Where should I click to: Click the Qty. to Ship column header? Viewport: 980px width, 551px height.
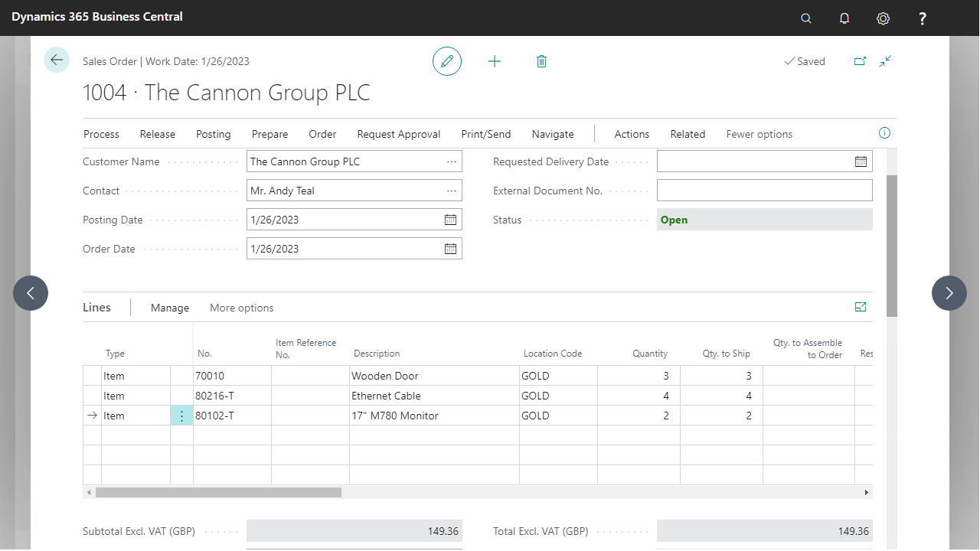(x=727, y=354)
